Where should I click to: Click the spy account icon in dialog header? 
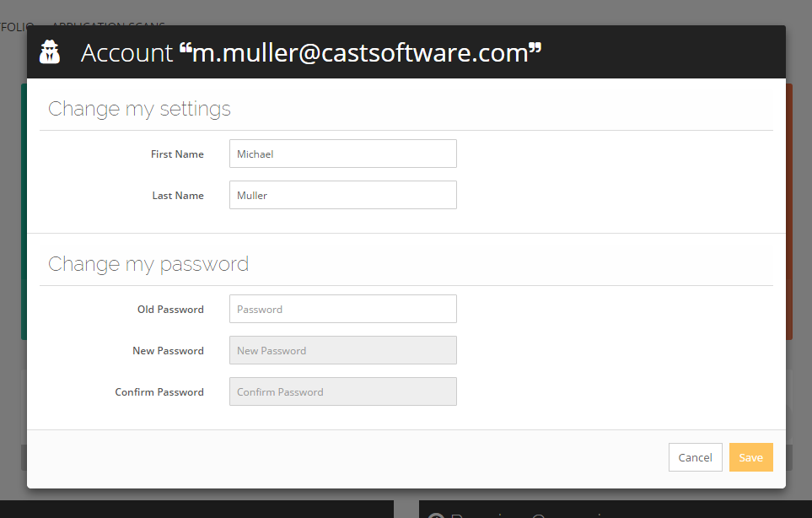[x=51, y=52]
